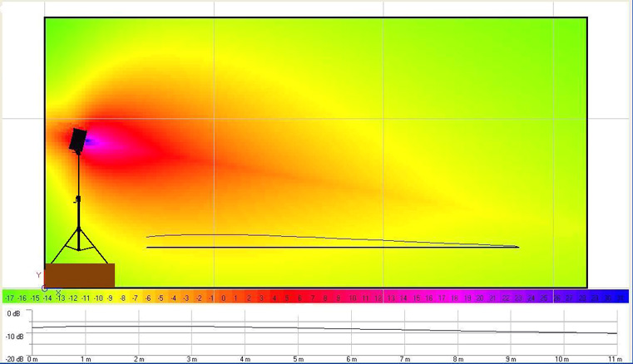This screenshot has height=364, width=633.
Task: Choose the red 5 swatch on the scale
Action: [287, 298]
